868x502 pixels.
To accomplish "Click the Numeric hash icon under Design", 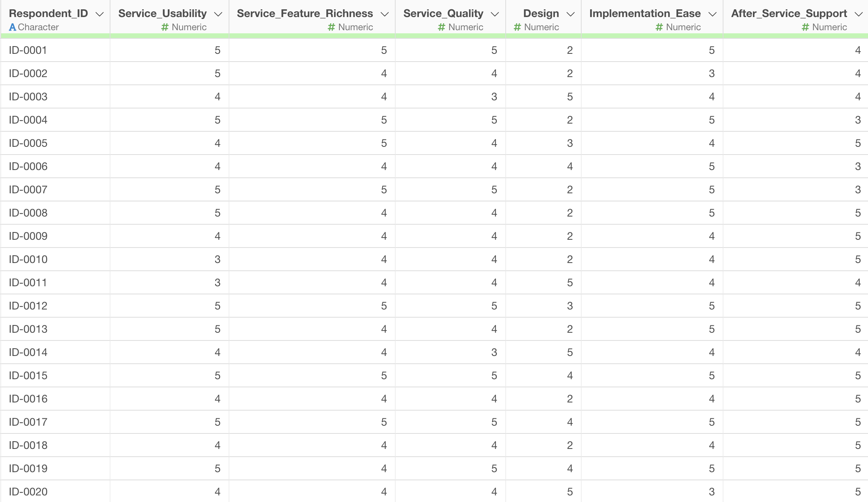I will pos(517,27).
